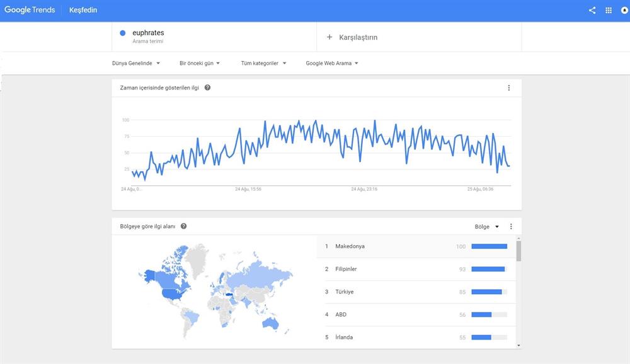This screenshot has width=630, height=364.
Task: Open three-dot menu of interest over time card
Action: click(x=509, y=88)
